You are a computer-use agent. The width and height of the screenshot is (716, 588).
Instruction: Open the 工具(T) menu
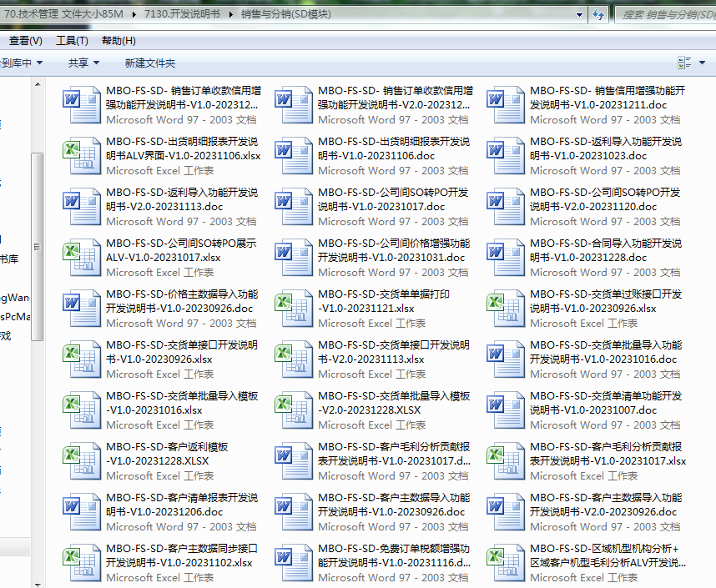pos(72,41)
